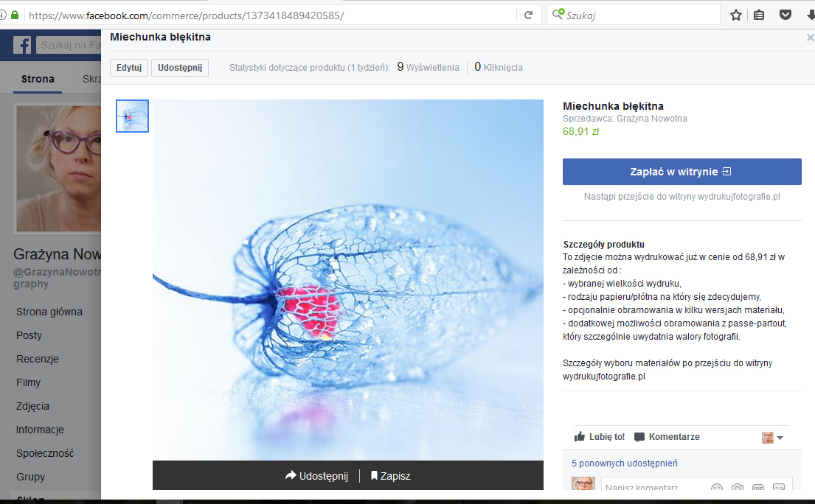Open the 5 ponownych udostępnień link
This screenshot has width=815, height=504.
[624, 463]
